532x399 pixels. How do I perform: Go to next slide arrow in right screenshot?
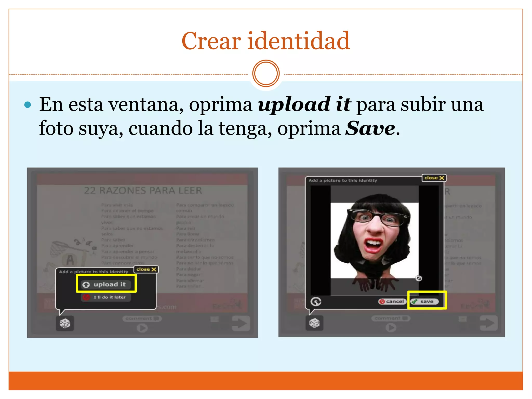click(x=489, y=323)
